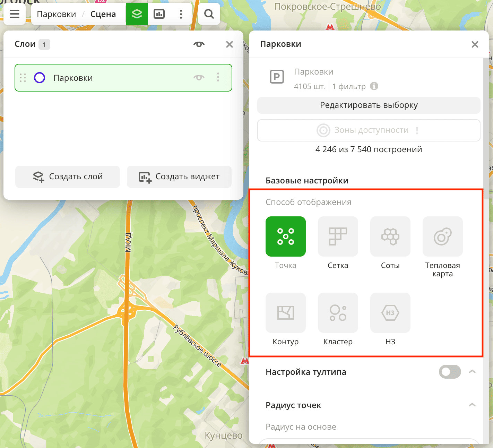Select the Контур display mode
The image size is (493, 448).
pos(285,313)
